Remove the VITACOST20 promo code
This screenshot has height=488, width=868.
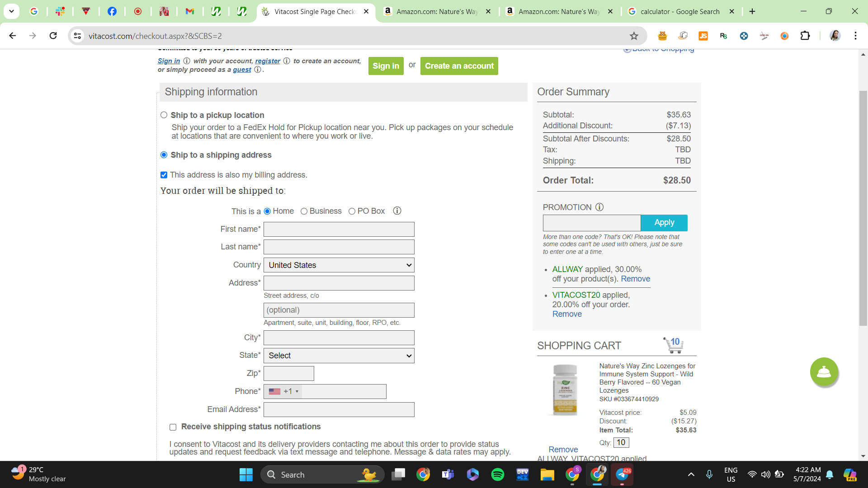click(567, 314)
